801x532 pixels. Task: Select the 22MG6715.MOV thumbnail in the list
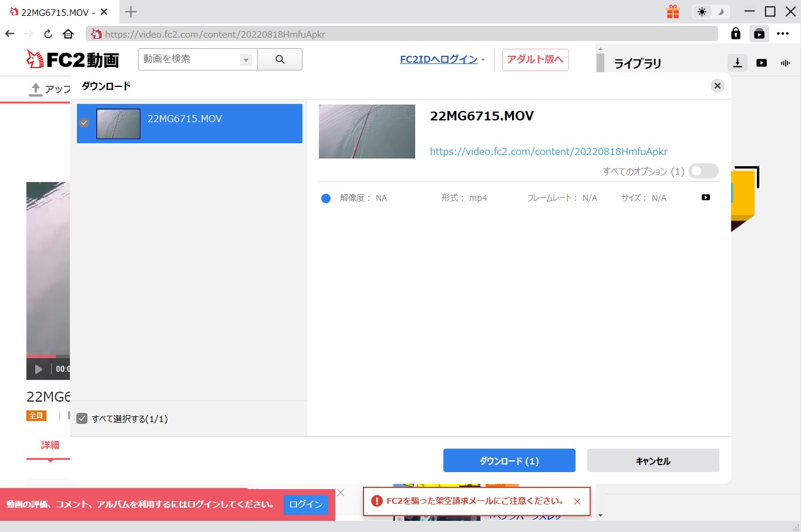pyautogui.click(x=118, y=123)
